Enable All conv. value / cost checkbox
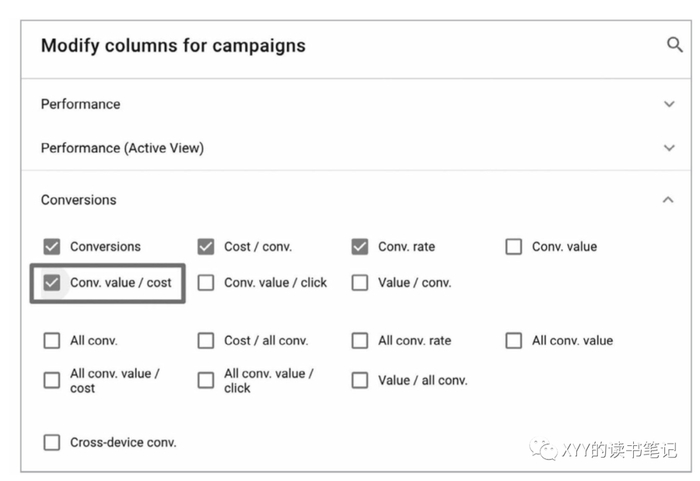Viewport: 700px width, 481px height. [52, 380]
